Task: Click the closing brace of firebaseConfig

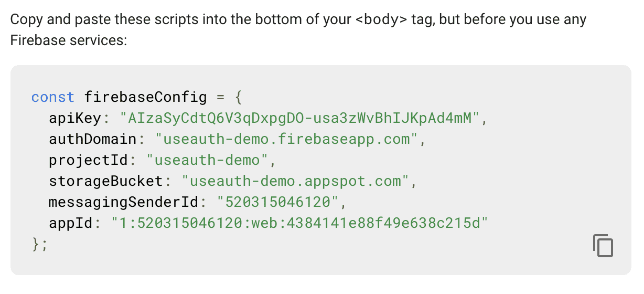Action: (x=36, y=244)
